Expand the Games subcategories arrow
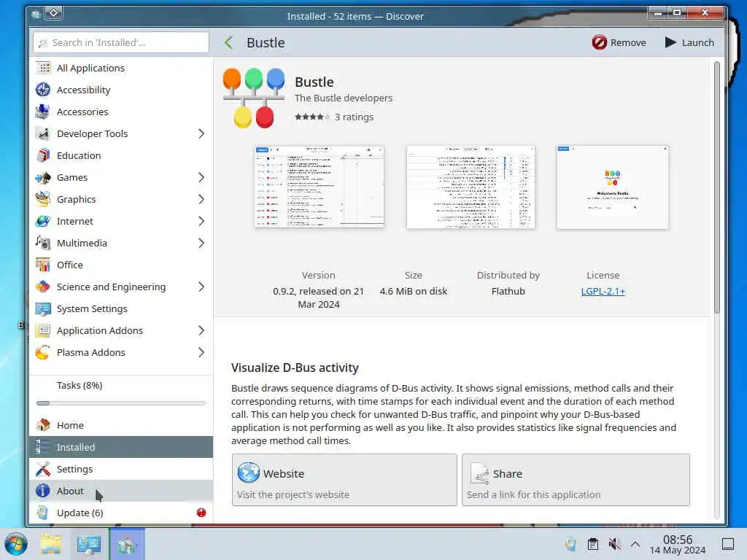The image size is (747, 560). pos(201,178)
